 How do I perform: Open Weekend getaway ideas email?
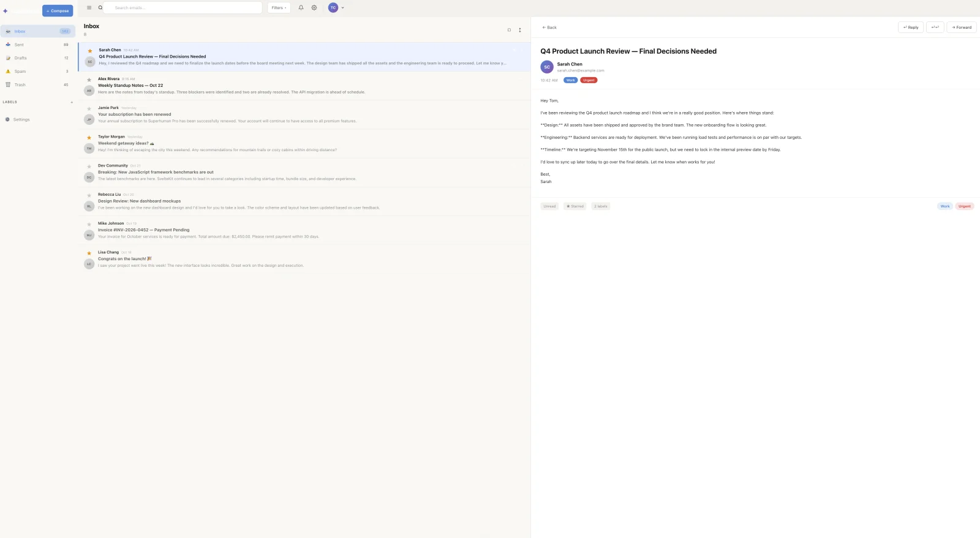[304, 143]
